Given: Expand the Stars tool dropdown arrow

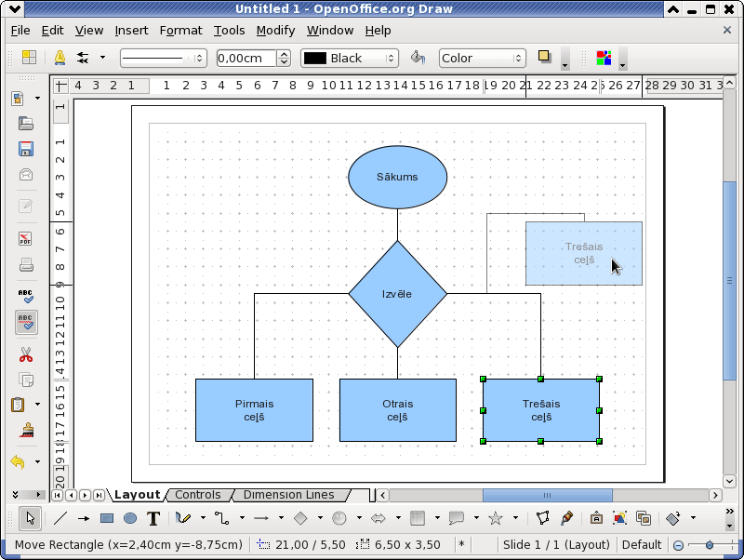Looking at the screenshot, I should pyautogui.click(x=516, y=518).
